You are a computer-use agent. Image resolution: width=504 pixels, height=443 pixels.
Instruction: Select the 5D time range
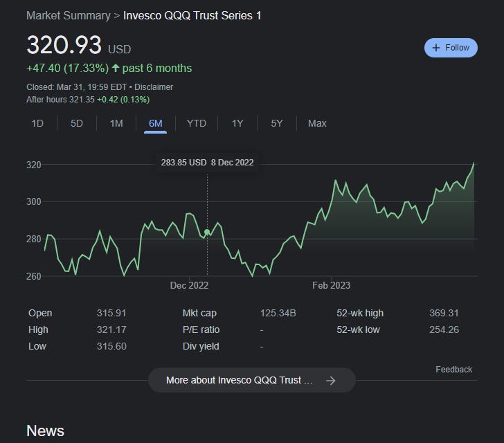tap(77, 123)
